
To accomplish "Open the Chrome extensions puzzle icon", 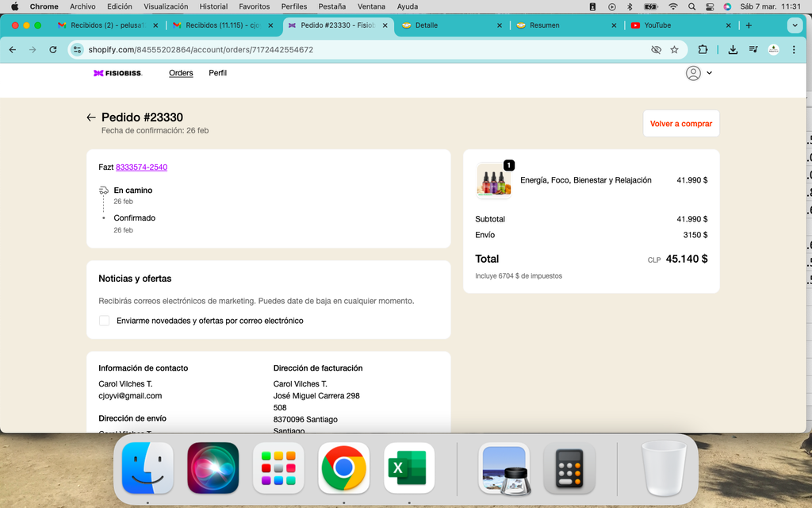I will tap(703, 50).
